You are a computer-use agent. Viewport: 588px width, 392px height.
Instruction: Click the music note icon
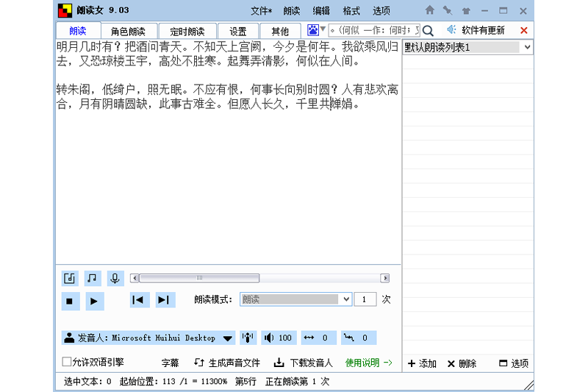point(92,278)
